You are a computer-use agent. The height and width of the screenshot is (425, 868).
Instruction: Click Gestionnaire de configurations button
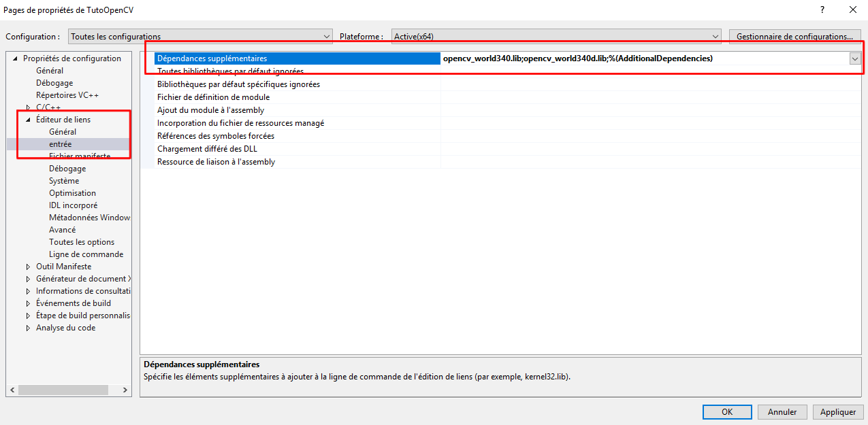coord(794,36)
